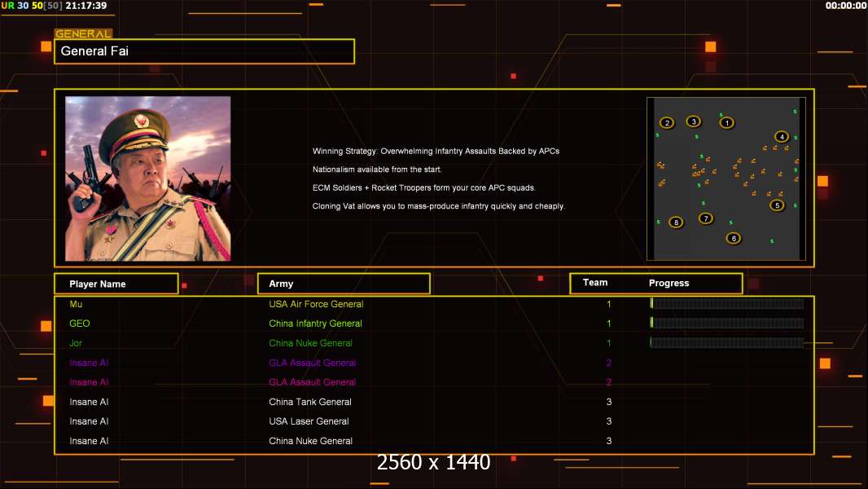
Task: Click the Progress column header
Action: [x=669, y=283]
